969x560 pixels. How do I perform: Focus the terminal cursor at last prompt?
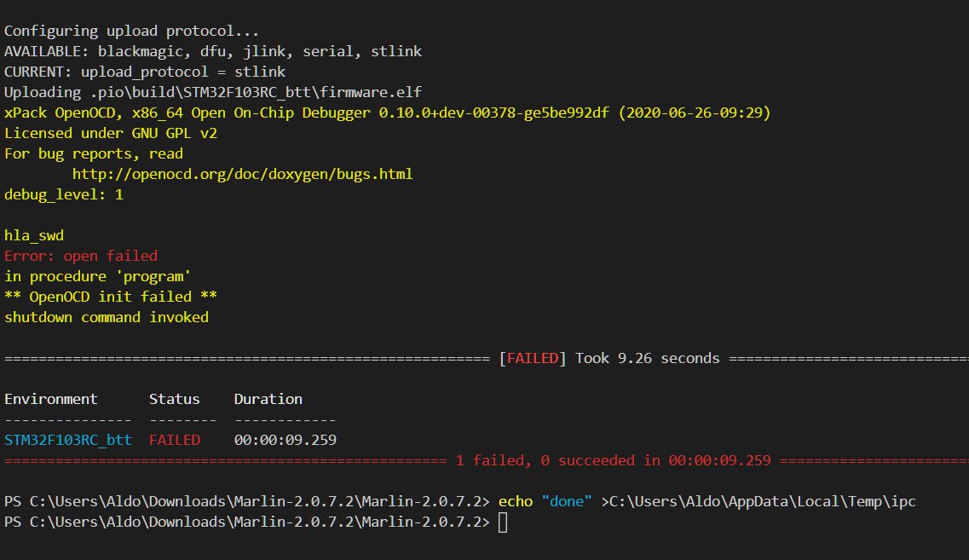point(503,522)
